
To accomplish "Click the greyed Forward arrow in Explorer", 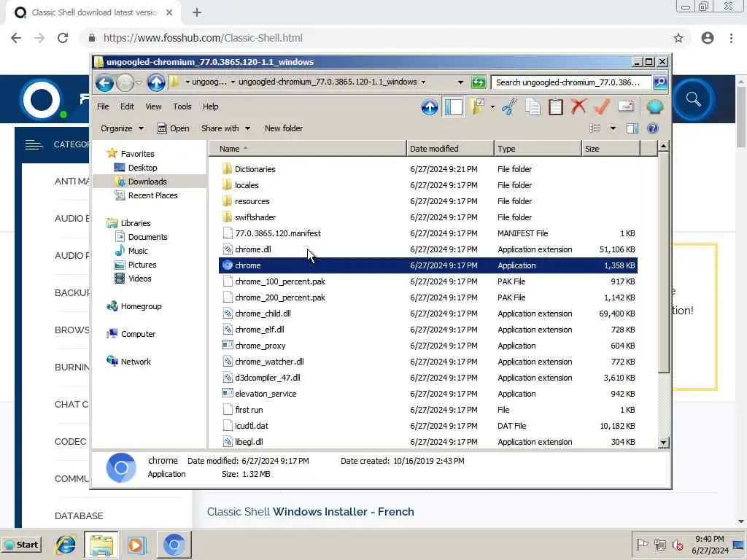I will tap(125, 83).
